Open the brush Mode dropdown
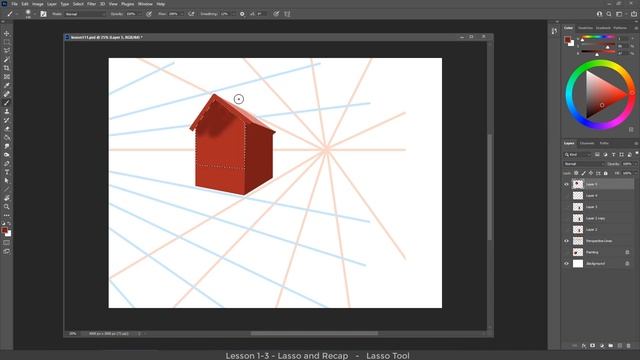This screenshot has width=640, height=360. [x=85, y=14]
